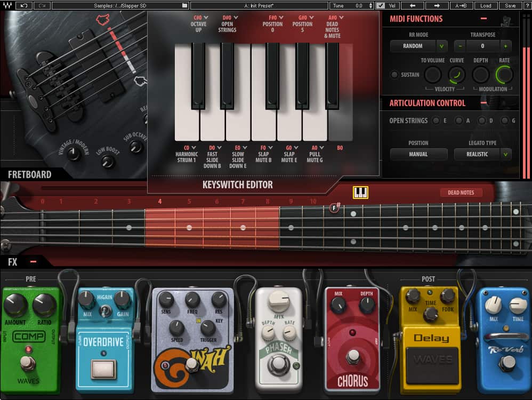The image size is (532, 400).
Task: Click the Dead Notes button
Action: [461, 193]
